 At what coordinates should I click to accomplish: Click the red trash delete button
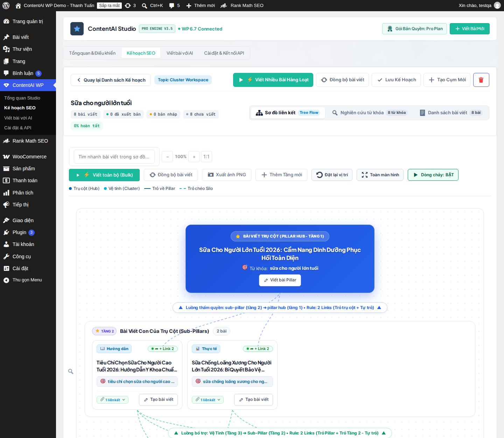[481, 80]
